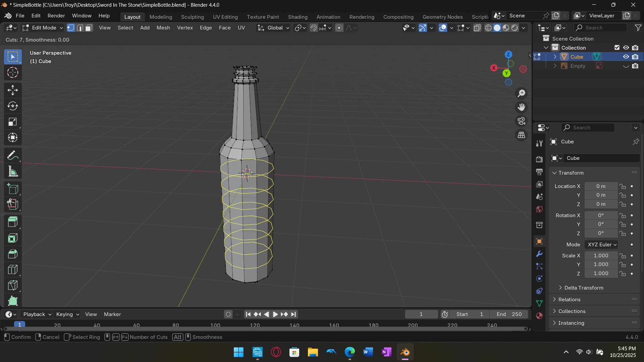Click frame 1 timeline marker
The width and height of the screenshot is (644, 362).
click(20, 325)
